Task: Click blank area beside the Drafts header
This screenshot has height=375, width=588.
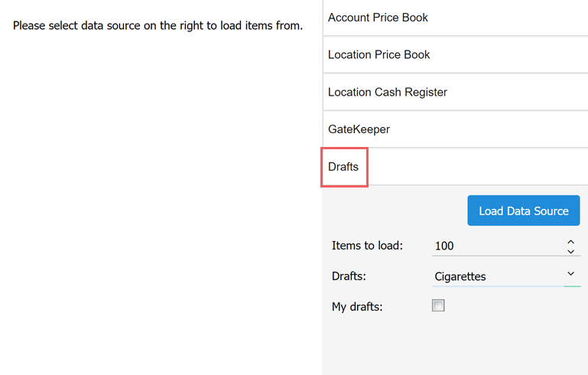Action: (x=476, y=167)
